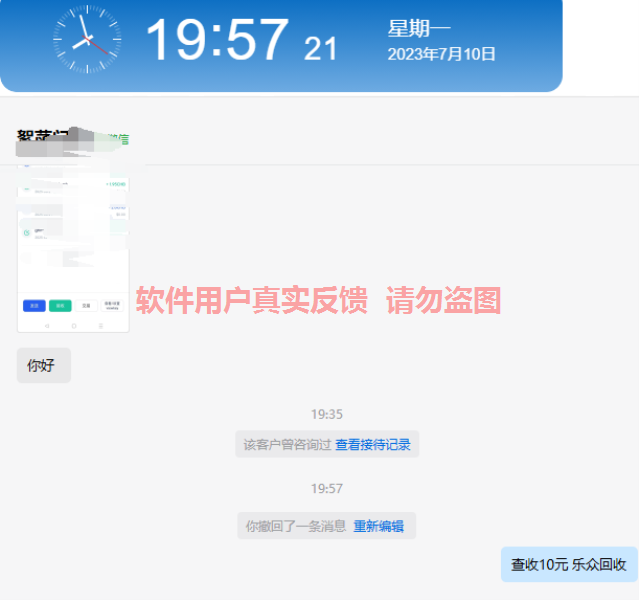Click the blue button inside the screenshot
Image resolution: width=639 pixels, height=600 pixels.
point(34,305)
